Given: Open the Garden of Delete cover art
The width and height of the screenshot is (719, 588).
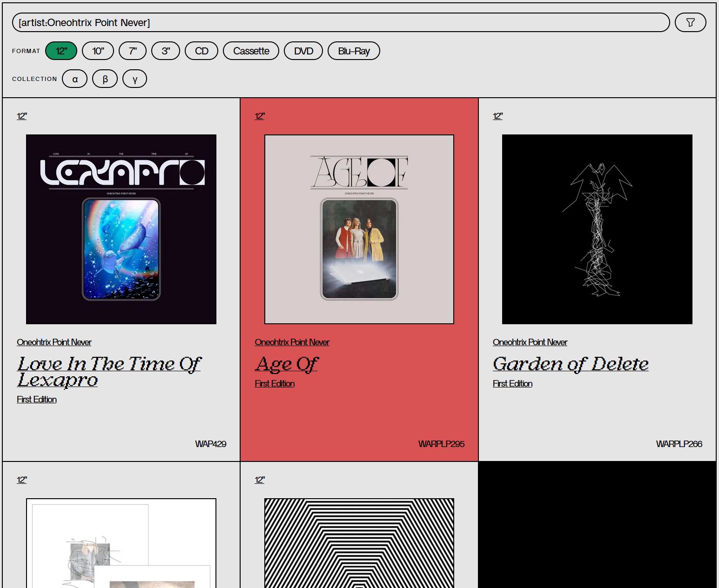Looking at the screenshot, I should point(597,229).
